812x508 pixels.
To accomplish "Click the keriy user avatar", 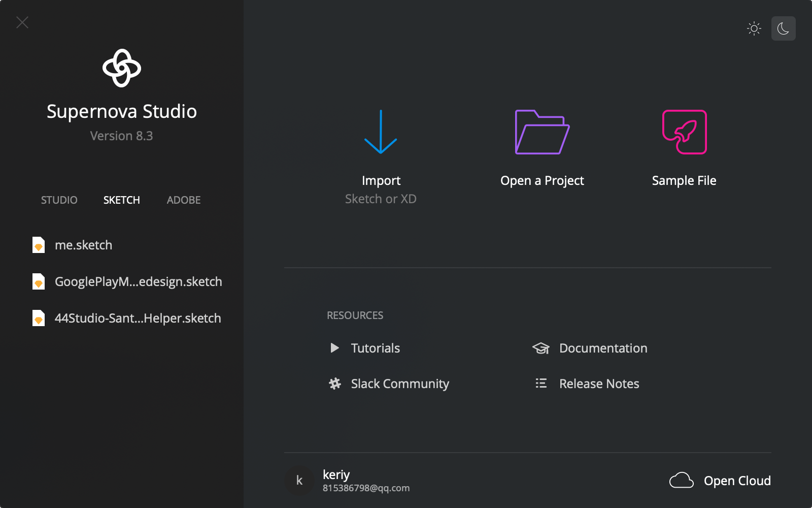I will point(299,481).
